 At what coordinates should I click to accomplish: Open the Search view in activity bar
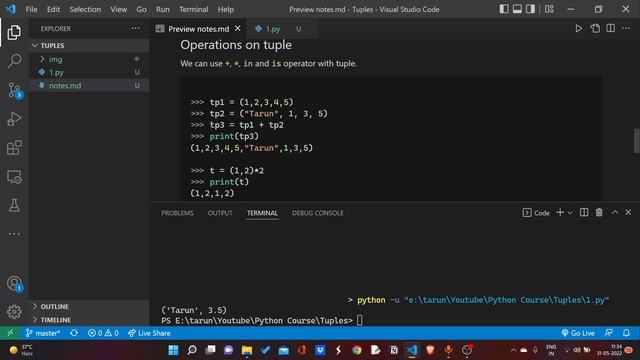[x=14, y=61]
